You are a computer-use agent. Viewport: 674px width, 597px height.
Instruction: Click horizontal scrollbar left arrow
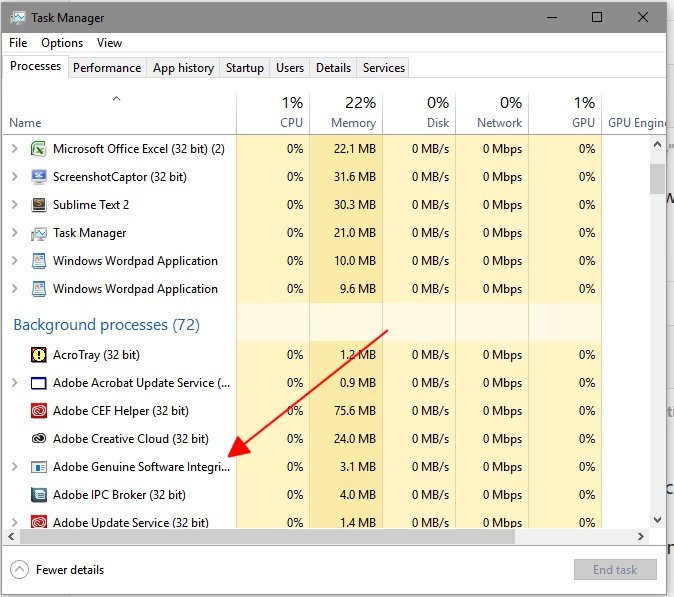pyautogui.click(x=11, y=536)
